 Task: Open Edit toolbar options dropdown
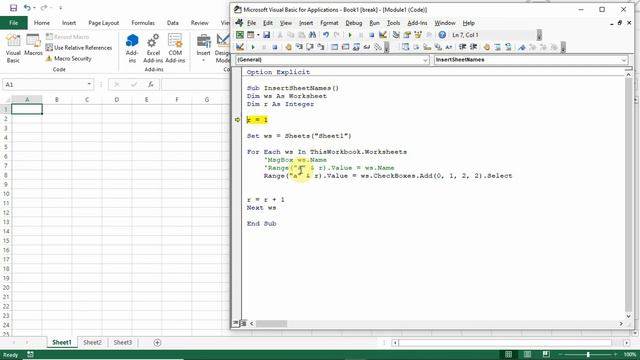tap(563, 48)
